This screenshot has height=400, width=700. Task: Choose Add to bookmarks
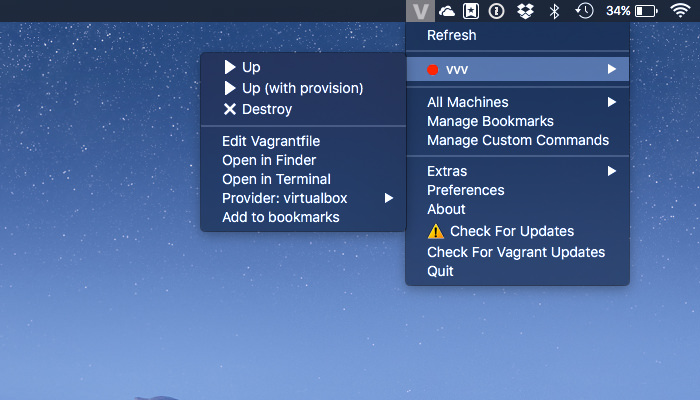(x=303, y=217)
